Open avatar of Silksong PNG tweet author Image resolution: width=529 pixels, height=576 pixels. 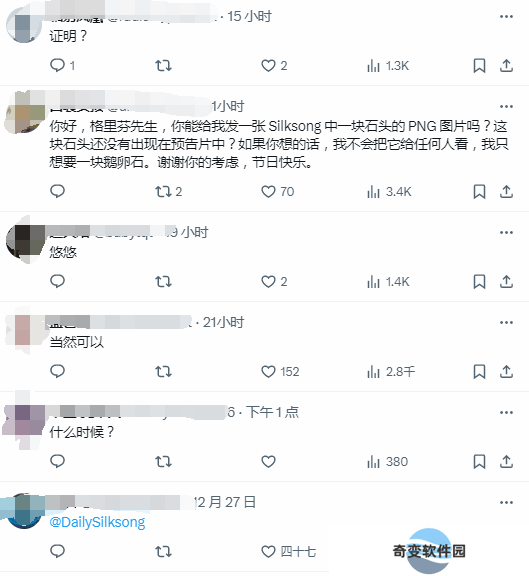(x=23, y=113)
